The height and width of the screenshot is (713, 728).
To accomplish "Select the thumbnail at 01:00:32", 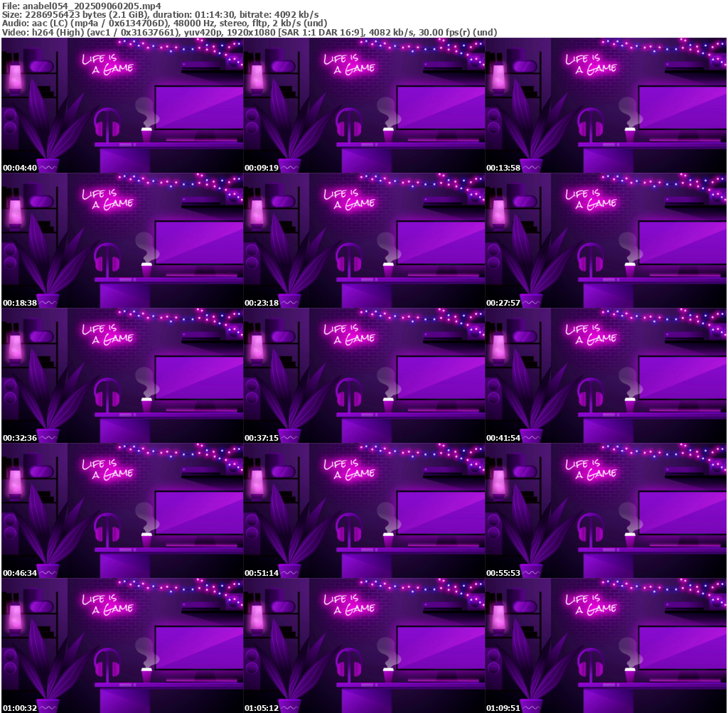I will 122,645.
